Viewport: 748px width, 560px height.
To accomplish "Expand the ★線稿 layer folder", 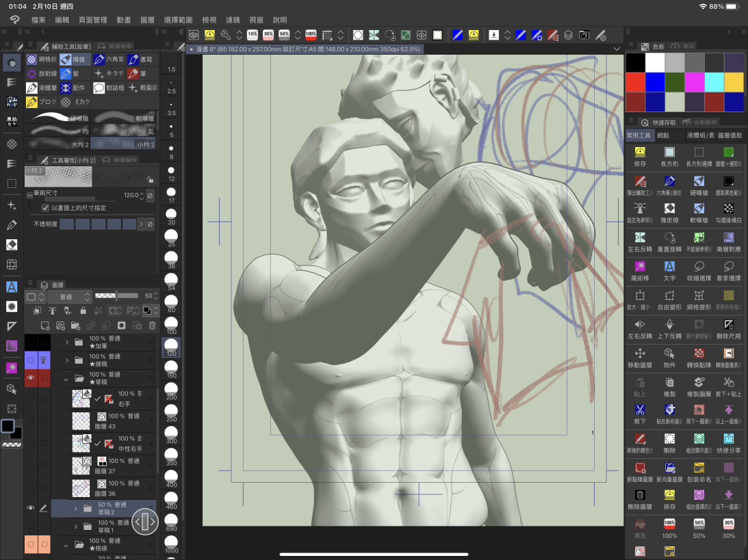I will click(x=67, y=360).
